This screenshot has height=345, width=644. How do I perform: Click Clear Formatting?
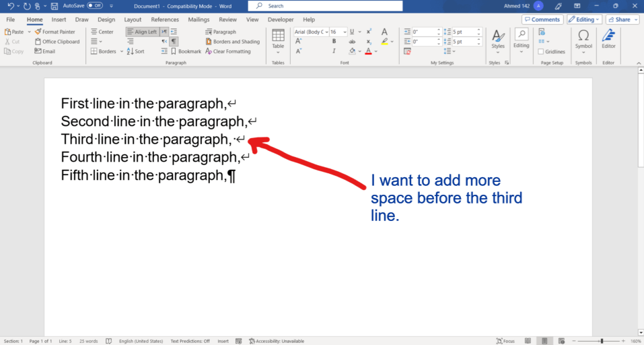pos(228,51)
